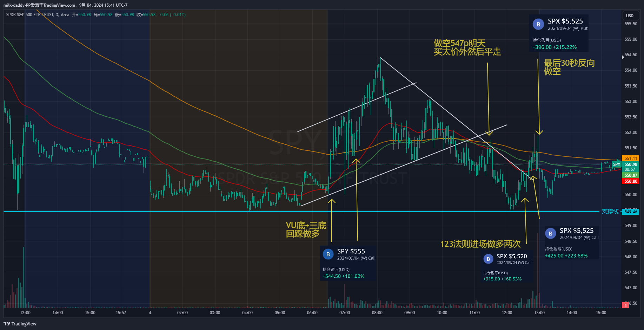This screenshot has width=644, height=330.
Task: Select the cyan 支撑线 support line label
Action: pos(610,211)
